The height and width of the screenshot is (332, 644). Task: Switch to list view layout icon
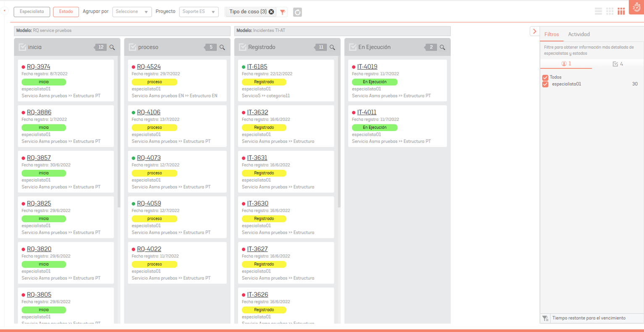(598, 12)
